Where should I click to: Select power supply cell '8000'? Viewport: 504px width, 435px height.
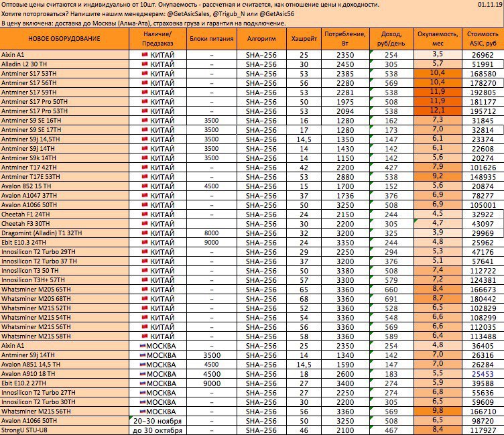(212, 233)
